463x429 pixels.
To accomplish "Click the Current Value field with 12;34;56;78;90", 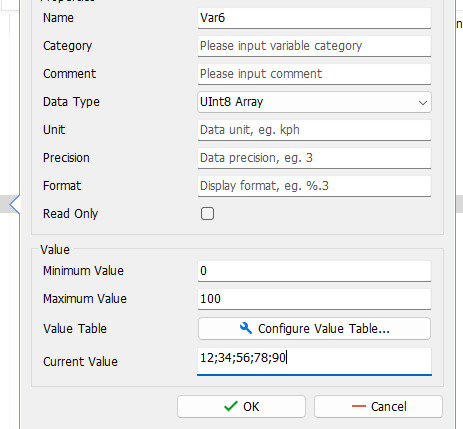I will point(314,361).
